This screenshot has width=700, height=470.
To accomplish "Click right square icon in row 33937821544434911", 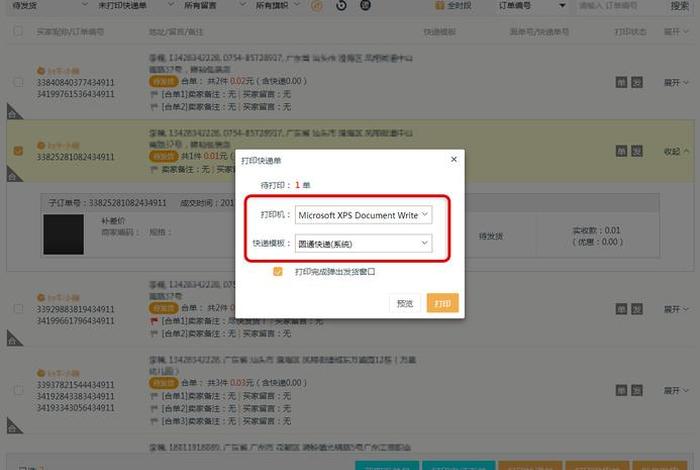I will pyautogui.click(x=637, y=390).
